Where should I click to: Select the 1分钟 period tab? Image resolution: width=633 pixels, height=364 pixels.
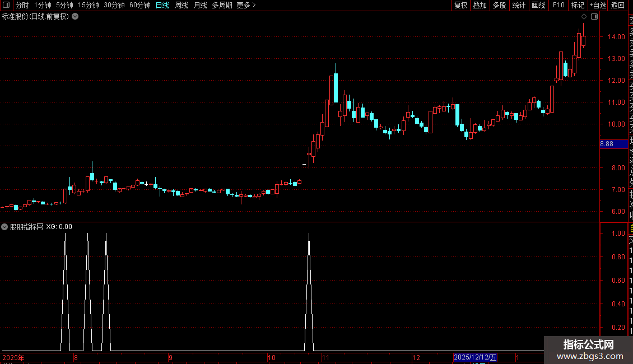pyautogui.click(x=43, y=5)
